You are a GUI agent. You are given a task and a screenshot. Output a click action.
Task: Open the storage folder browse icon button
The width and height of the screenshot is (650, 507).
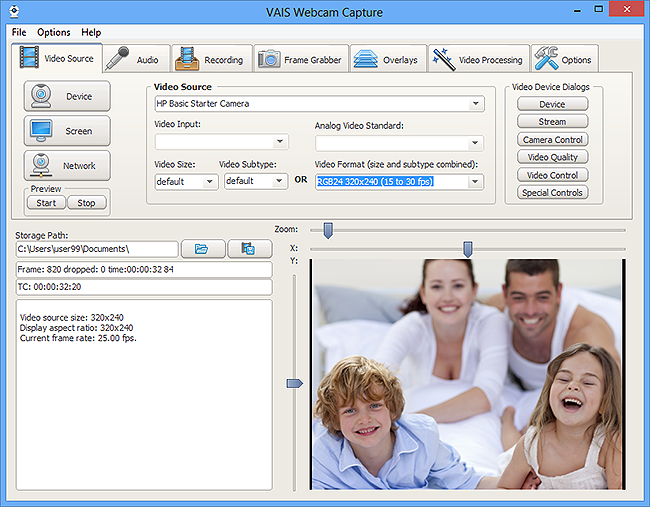coord(203,249)
